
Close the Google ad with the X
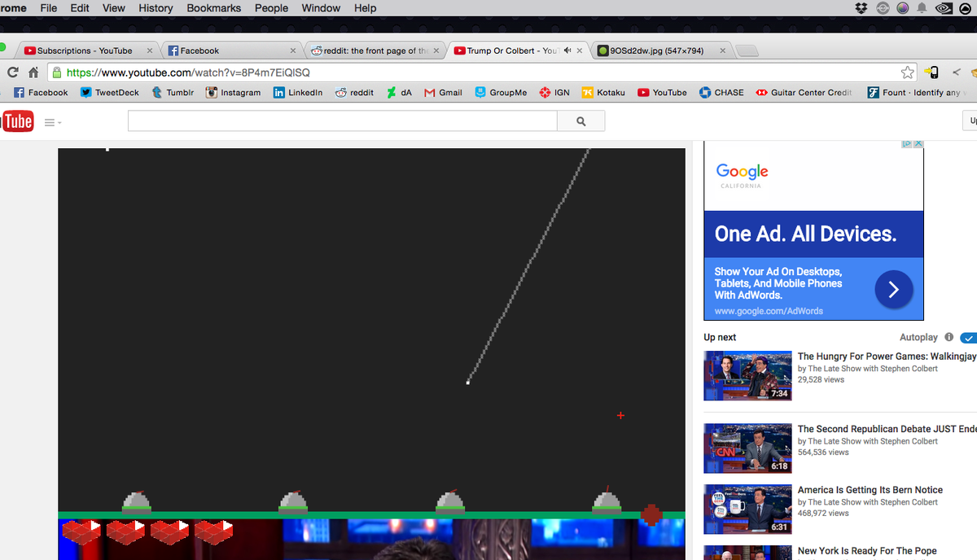[x=918, y=143]
